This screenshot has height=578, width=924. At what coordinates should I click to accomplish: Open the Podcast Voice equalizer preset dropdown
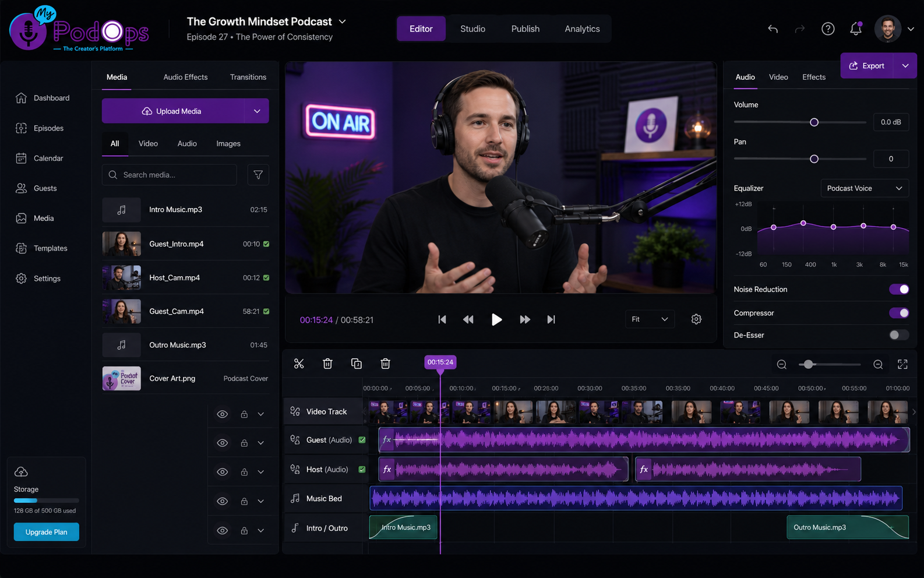click(x=865, y=188)
